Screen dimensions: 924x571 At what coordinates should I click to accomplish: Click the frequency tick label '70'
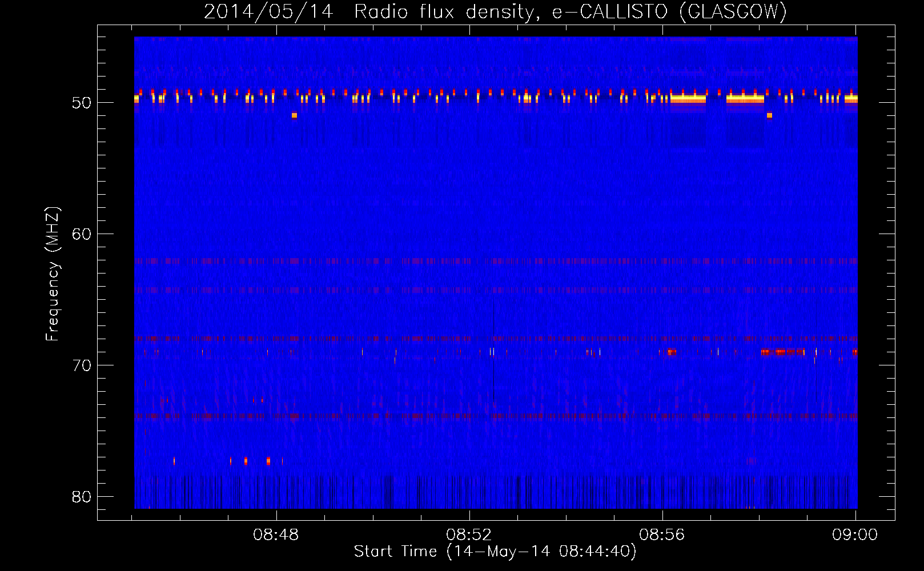coord(82,365)
